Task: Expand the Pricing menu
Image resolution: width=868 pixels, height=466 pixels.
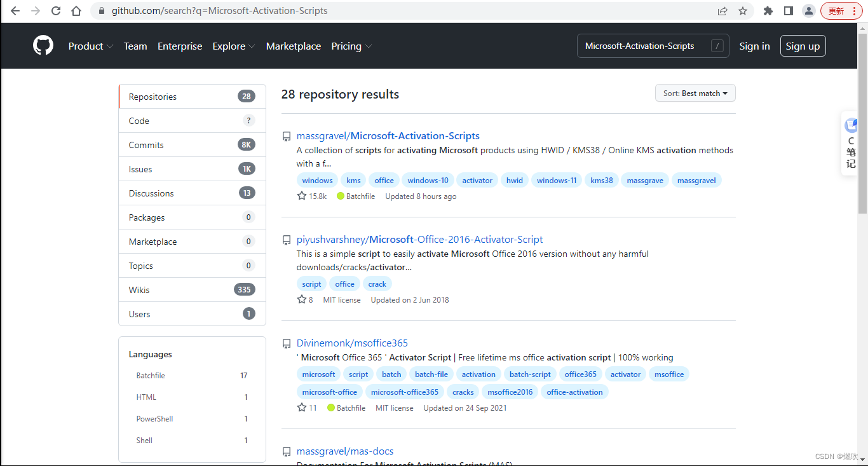Action: tap(351, 46)
